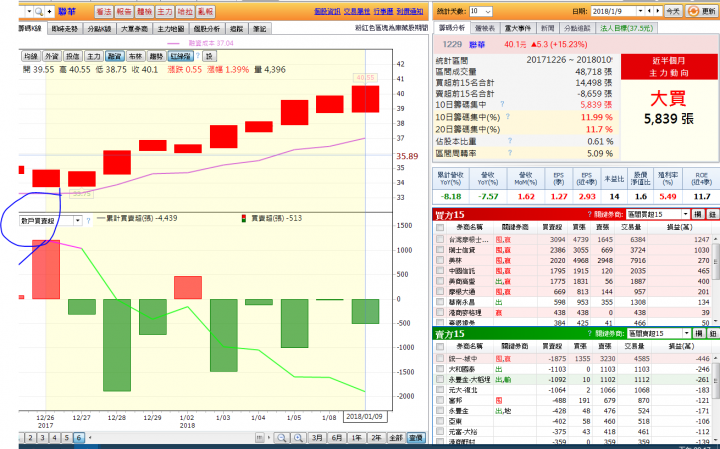The image size is (720, 449).
Task: Click the 更新 refresh button
Action: (702, 11)
